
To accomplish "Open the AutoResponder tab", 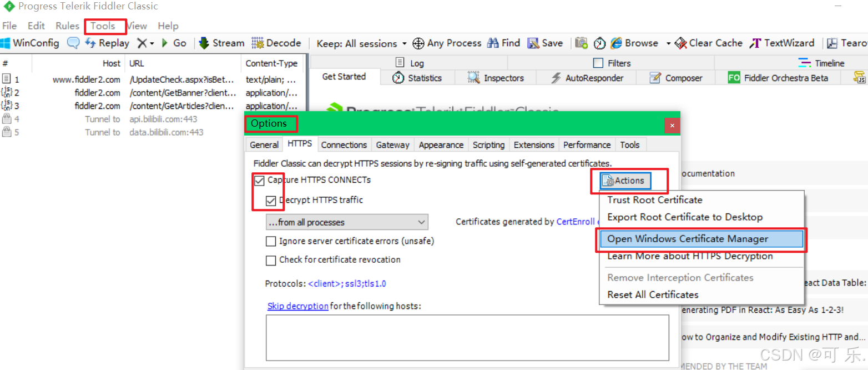I will (587, 78).
